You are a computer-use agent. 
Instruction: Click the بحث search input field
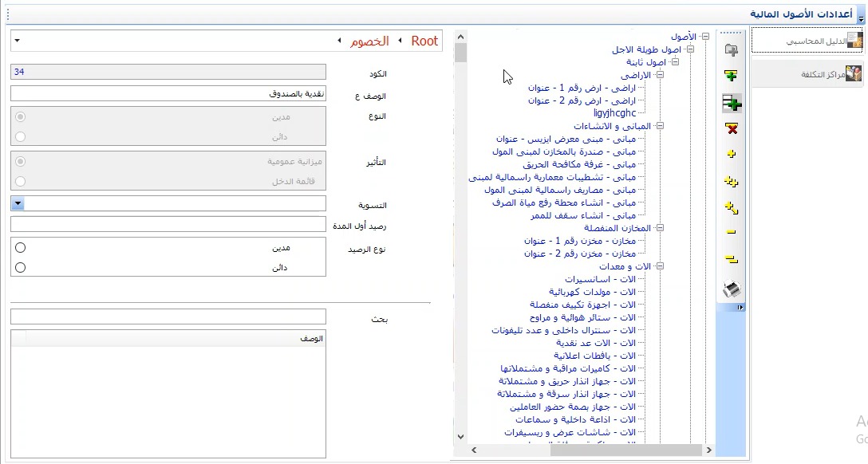pos(168,317)
